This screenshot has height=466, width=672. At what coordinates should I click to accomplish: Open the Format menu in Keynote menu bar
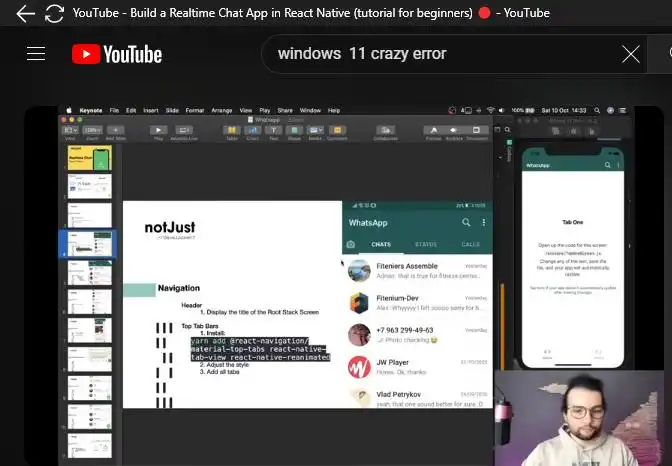tap(195, 110)
